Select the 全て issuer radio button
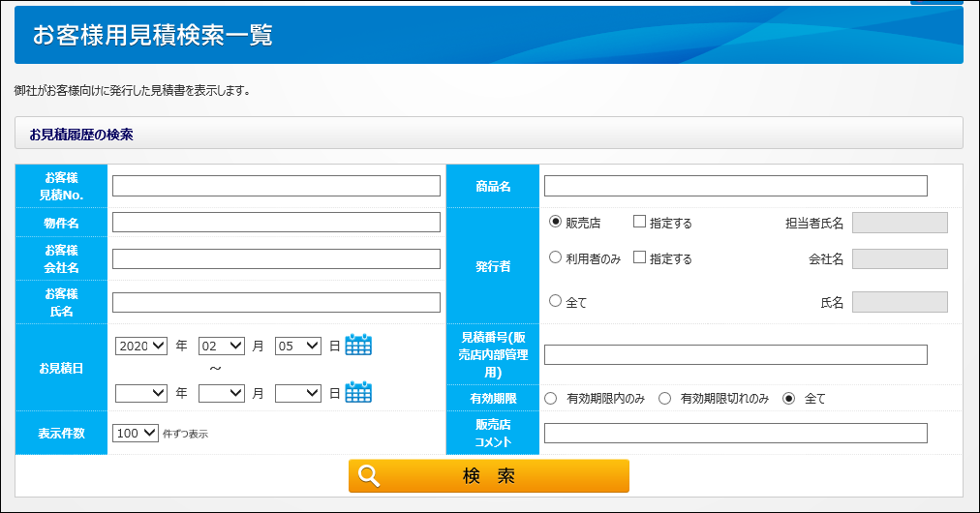980x513 pixels. [556, 301]
